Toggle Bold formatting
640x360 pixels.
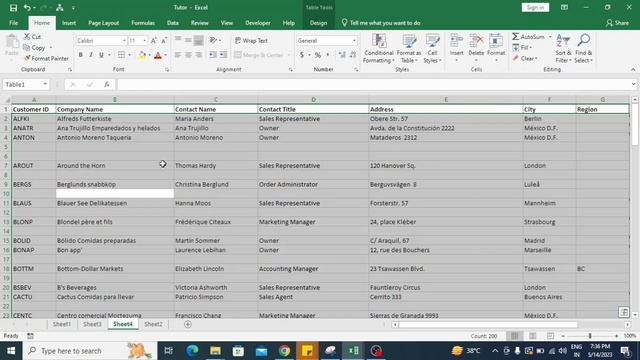80,55
